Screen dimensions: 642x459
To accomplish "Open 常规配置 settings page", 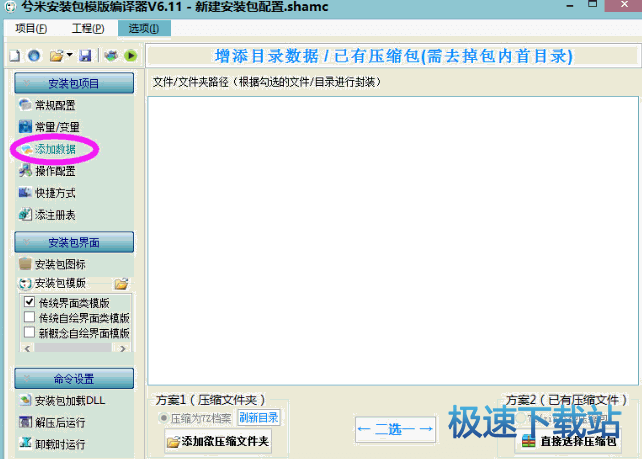I will click(x=54, y=105).
